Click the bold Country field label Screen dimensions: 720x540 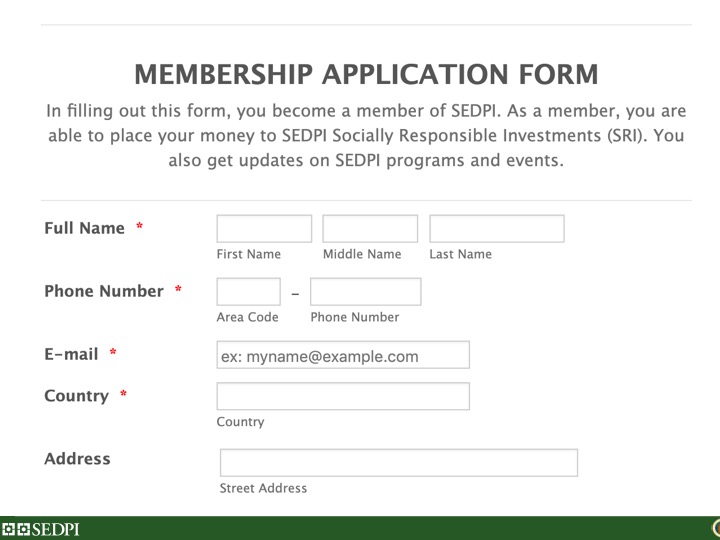[x=76, y=396]
